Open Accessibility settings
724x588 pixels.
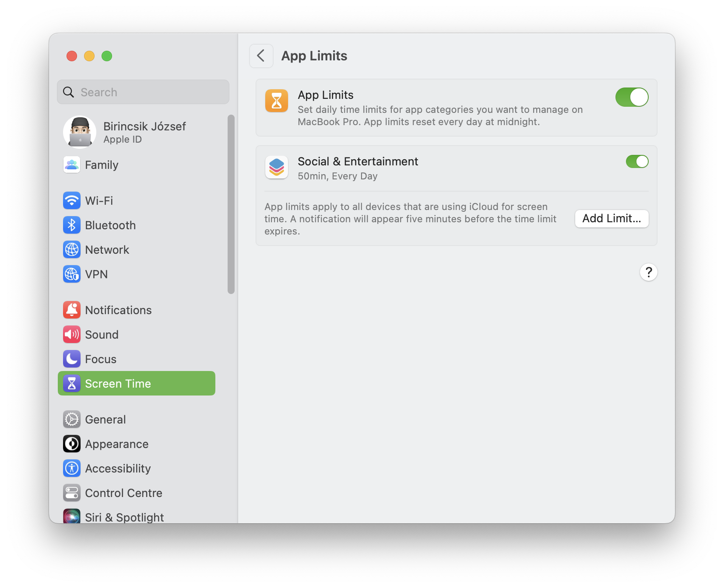(137, 469)
